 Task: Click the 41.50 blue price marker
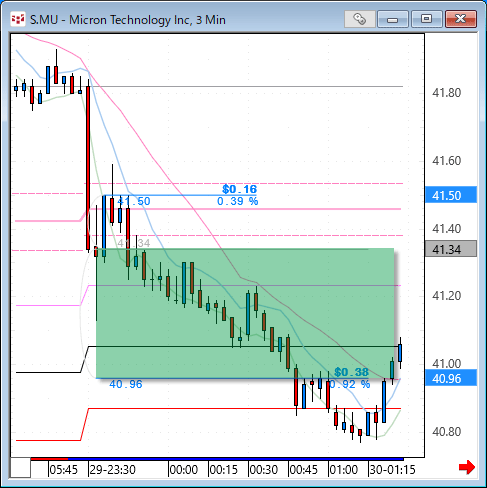tap(451, 195)
